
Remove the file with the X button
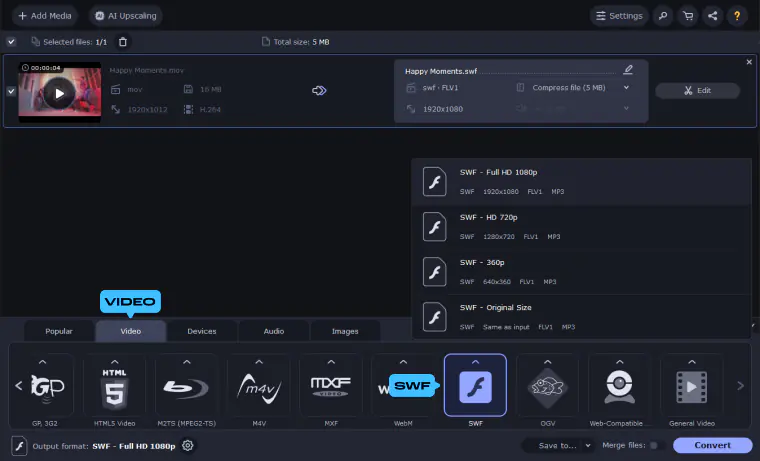click(x=749, y=62)
